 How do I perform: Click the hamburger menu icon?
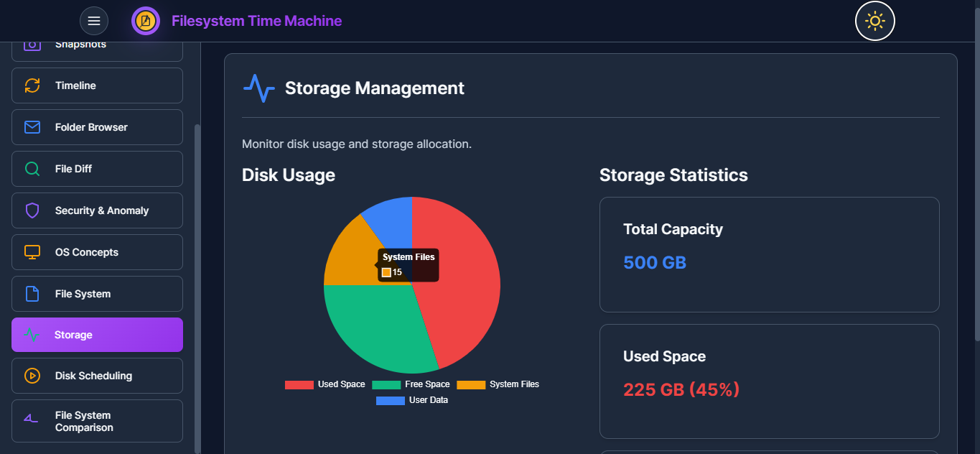point(94,21)
